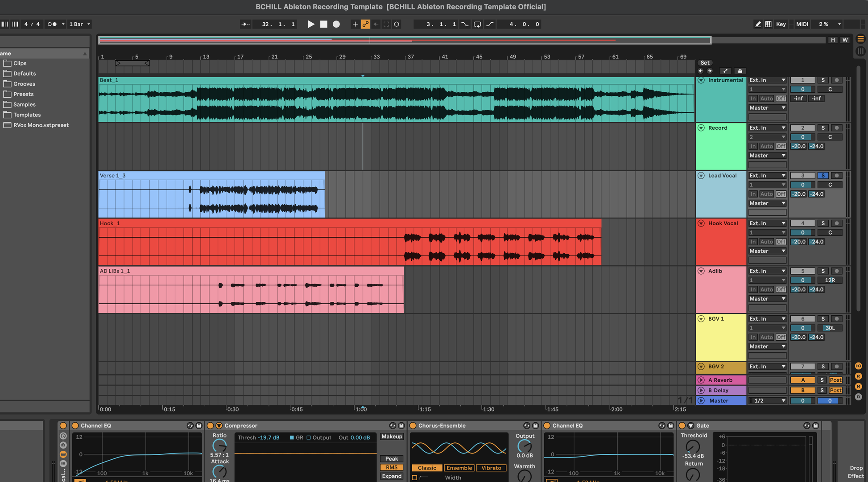Open the Samples browser folder
Screen dimensions: 868x482
(24, 104)
